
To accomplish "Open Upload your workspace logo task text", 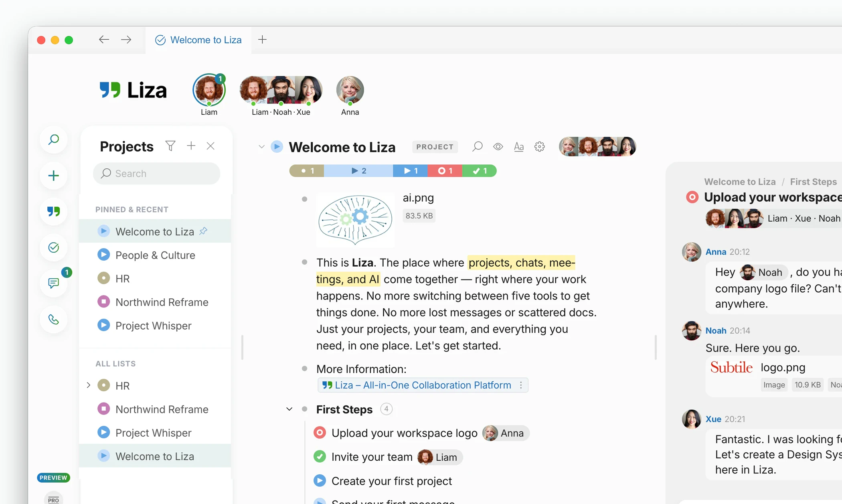I will pyautogui.click(x=404, y=433).
